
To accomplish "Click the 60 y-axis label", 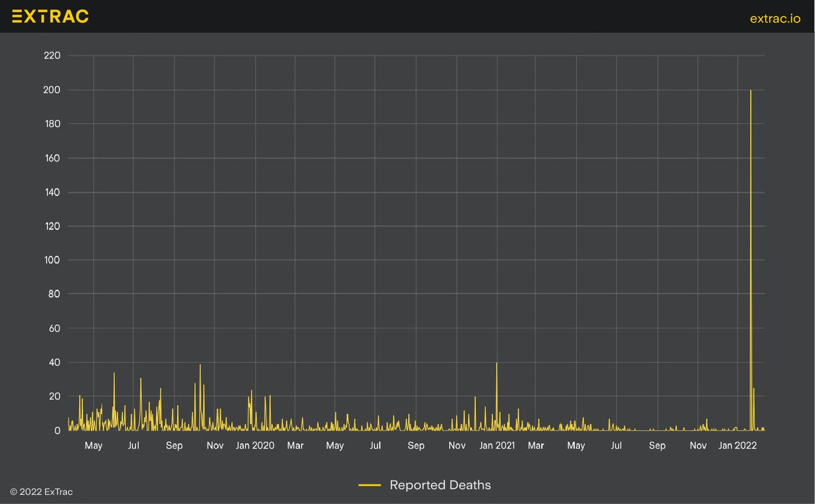I will pyautogui.click(x=54, y=328).
